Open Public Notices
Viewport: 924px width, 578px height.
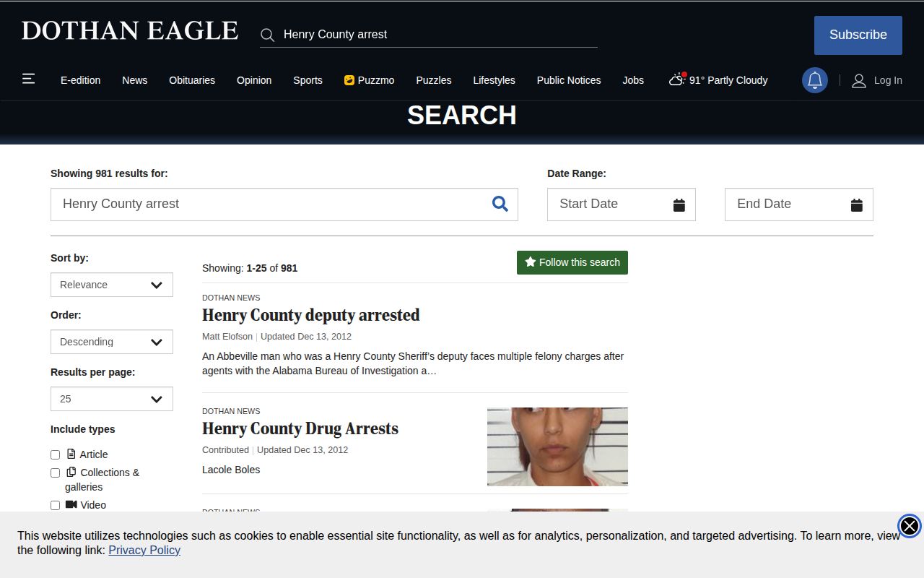coord(569,80)
